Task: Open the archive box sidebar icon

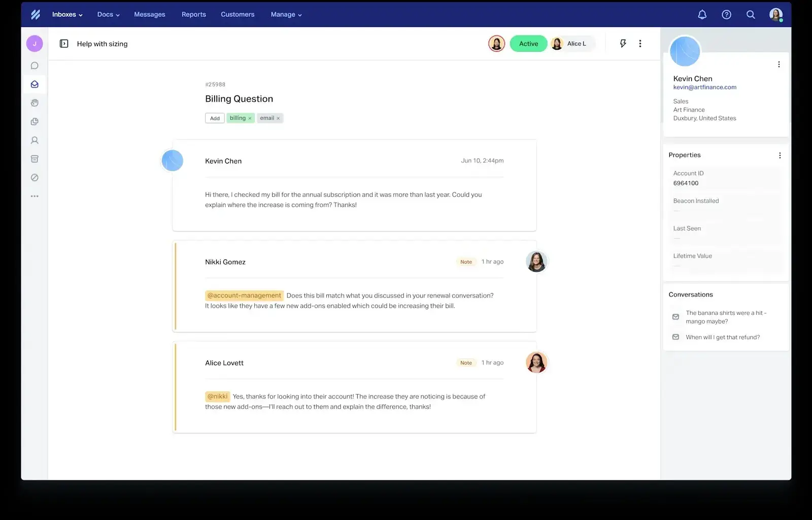Action: click(x=35, y=159)
